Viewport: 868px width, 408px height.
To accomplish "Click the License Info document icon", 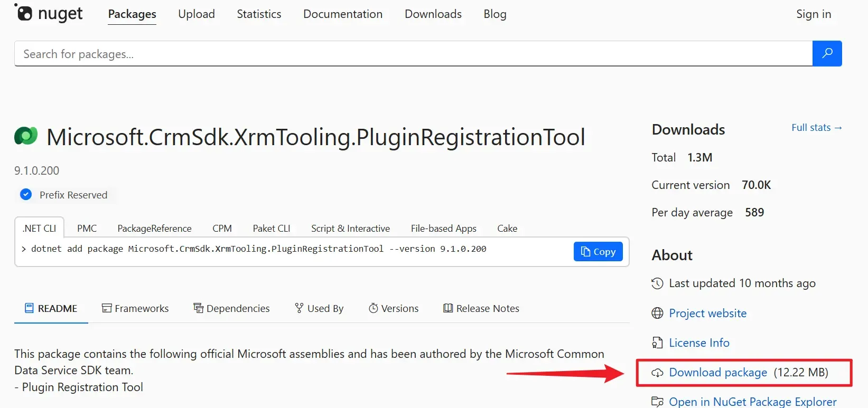I will tap(657, 343).
